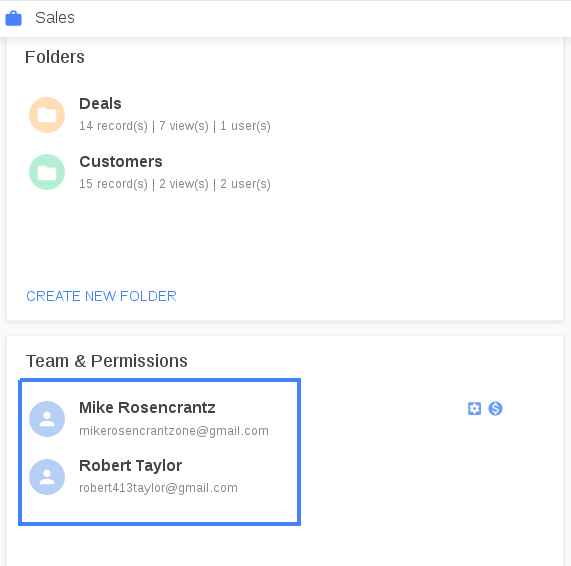Open the orange Deals folder icon
Screen dimensions: 571x566
[x=47, y=115]
